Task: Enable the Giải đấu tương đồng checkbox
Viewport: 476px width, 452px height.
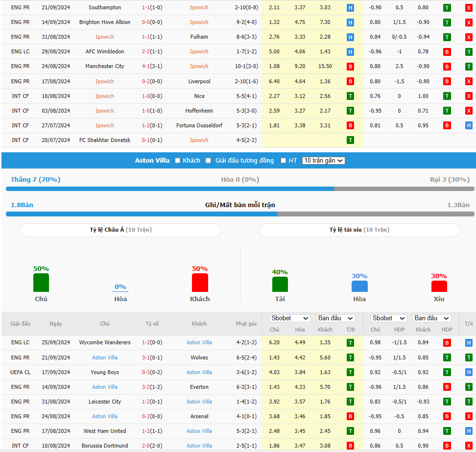Action: (208, 161)
